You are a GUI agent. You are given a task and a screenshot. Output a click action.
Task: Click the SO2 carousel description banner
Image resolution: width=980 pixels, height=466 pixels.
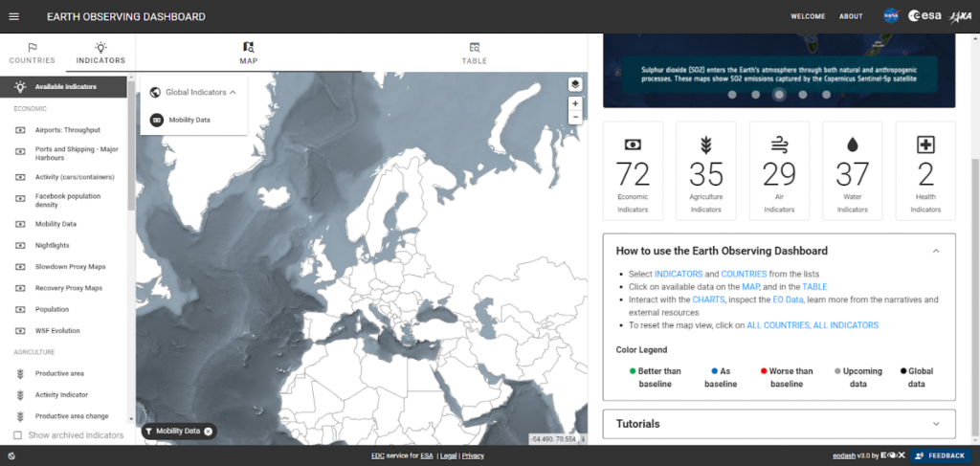779,75
